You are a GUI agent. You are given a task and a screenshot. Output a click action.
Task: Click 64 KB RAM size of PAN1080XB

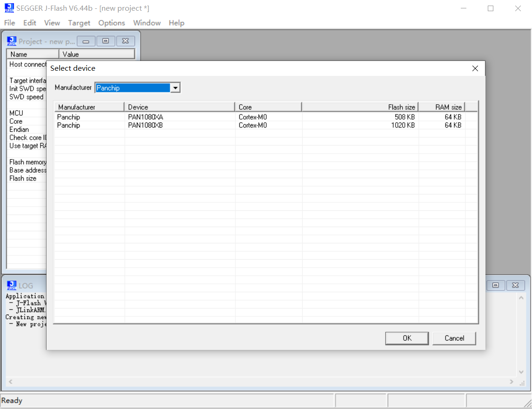point(453,125)
